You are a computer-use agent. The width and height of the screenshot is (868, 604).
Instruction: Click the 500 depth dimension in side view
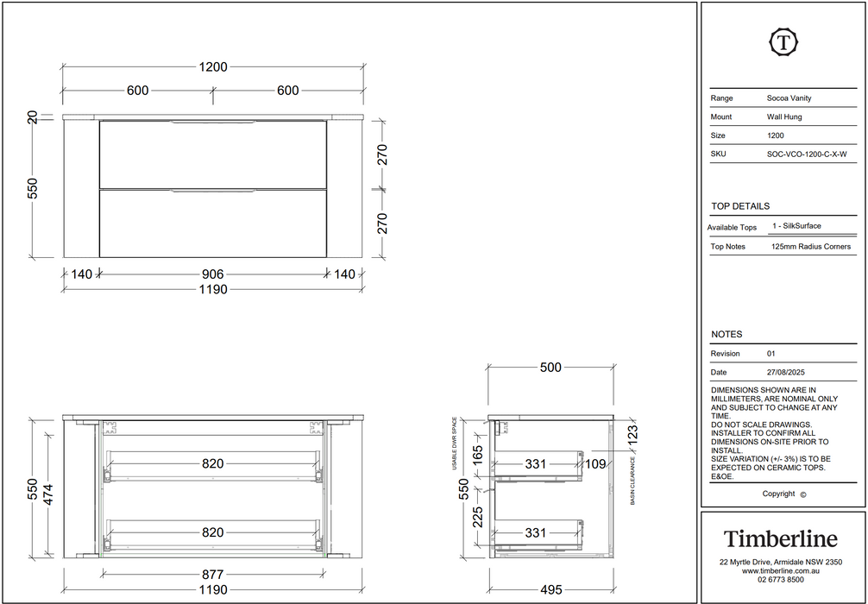click(550, 367)
